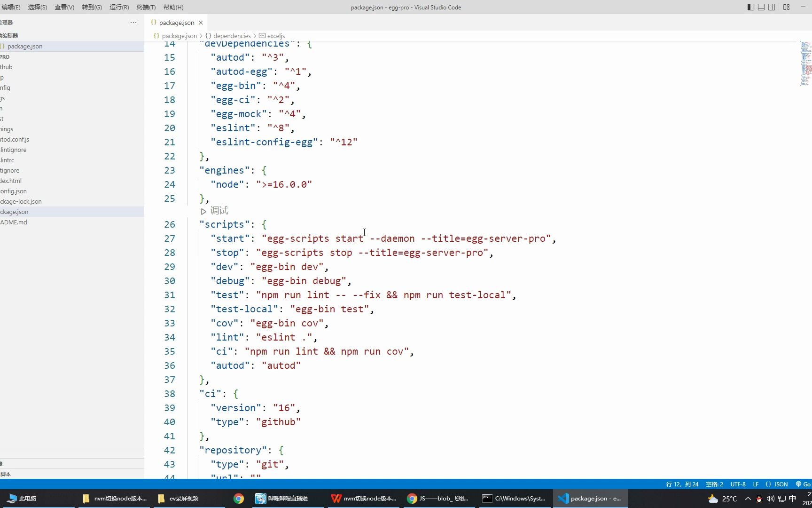
Task: Click dependencies breadcrumb segment
Action: tap(232, 36)
